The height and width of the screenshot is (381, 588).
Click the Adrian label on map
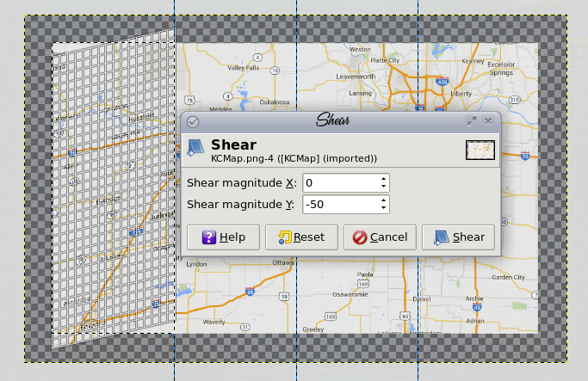475,321
